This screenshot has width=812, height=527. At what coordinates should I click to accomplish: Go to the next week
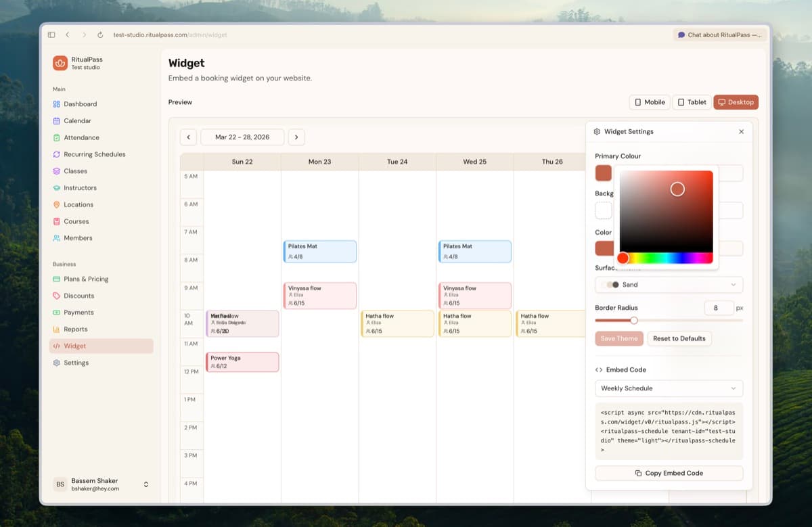[x=296, y=137]
